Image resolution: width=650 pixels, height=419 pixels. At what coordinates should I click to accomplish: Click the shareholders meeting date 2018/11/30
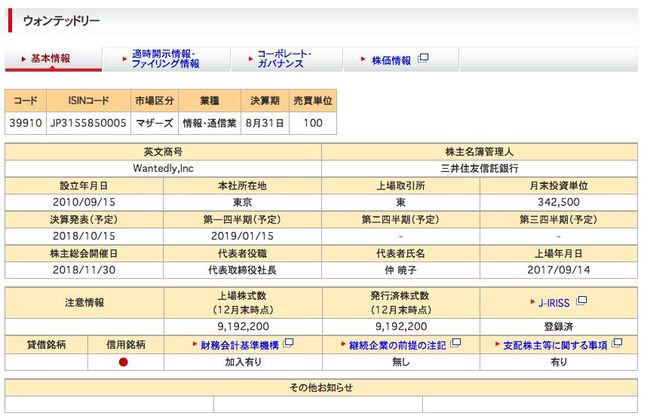pyautogui.click(x=84, y=270)
